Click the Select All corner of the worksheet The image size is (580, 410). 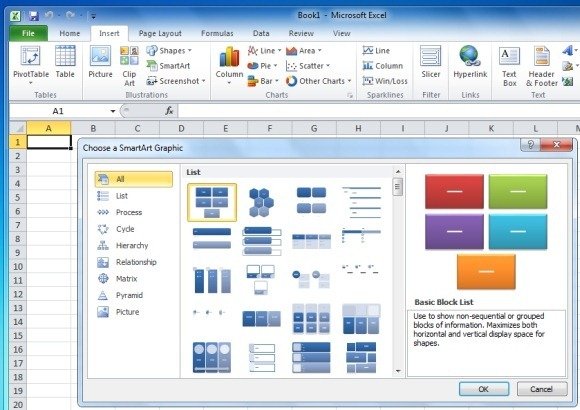(18, 128)
